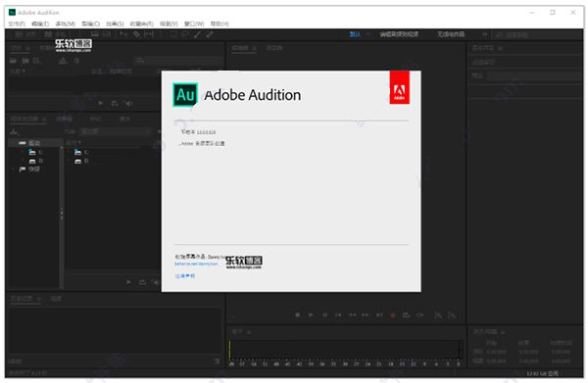
Task: Open the 收藏夹(R) menu
Action: pyautogui.click(x=142, y=24)
